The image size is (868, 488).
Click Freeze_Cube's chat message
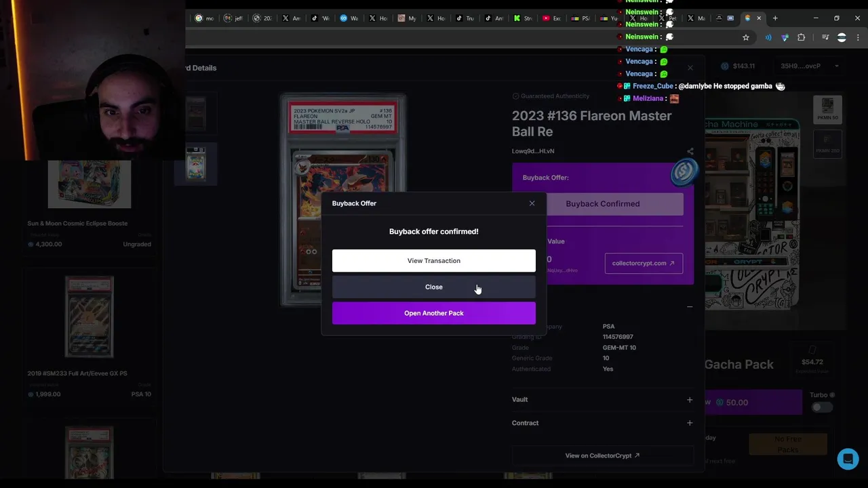701,86
